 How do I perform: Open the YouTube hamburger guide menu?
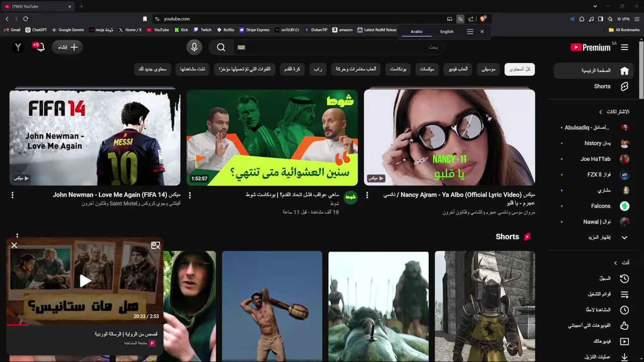624,47
